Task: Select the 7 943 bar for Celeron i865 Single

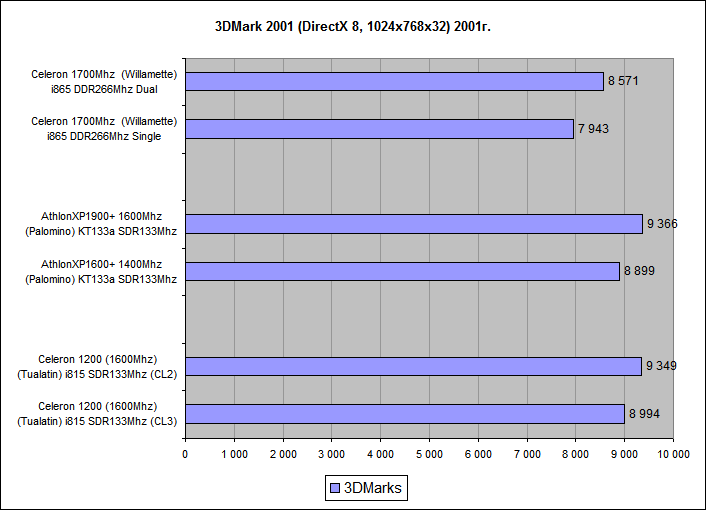Action: (379, 129)
